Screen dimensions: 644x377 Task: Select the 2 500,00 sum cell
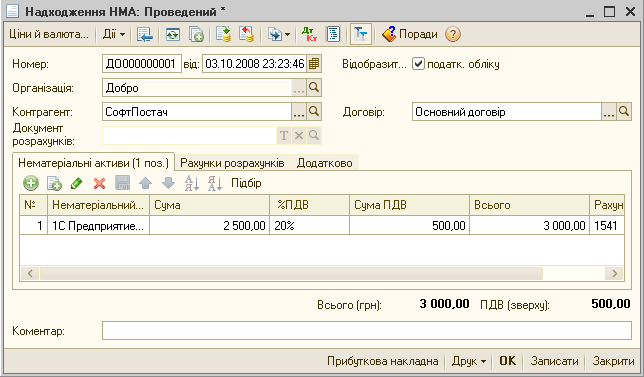pyautogui.click(x=209, y=225)
